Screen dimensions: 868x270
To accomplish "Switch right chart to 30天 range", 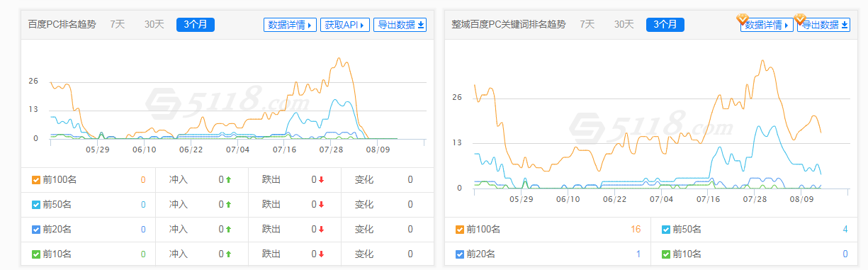I will (x=624, y=24).
